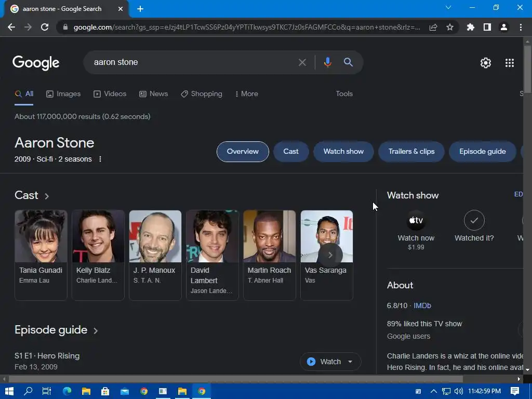Open Microsoft Store from taskbar
Viewport: 532px width, 399px height.
pos(105,391)
